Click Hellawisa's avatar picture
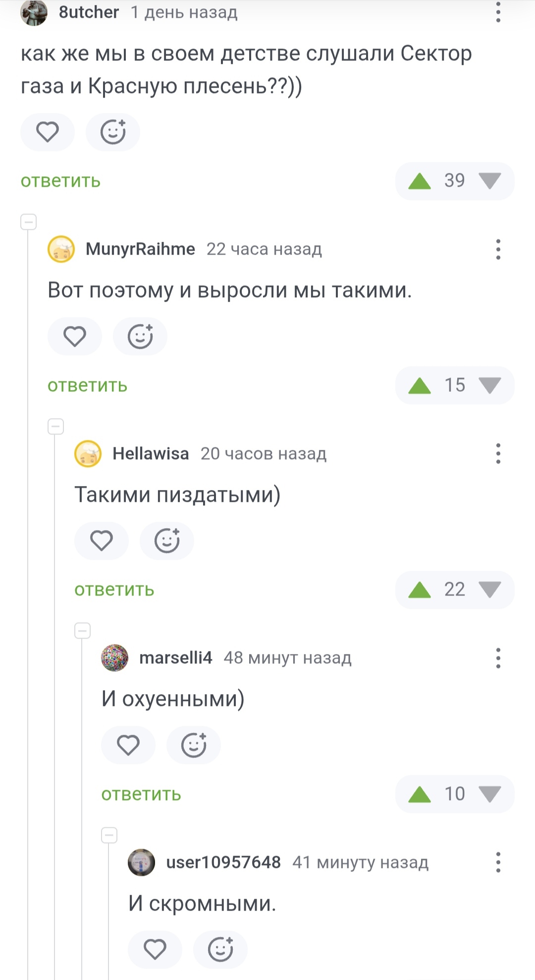Image resolution: width=535 pixels, height=980 pixels. 88,454
